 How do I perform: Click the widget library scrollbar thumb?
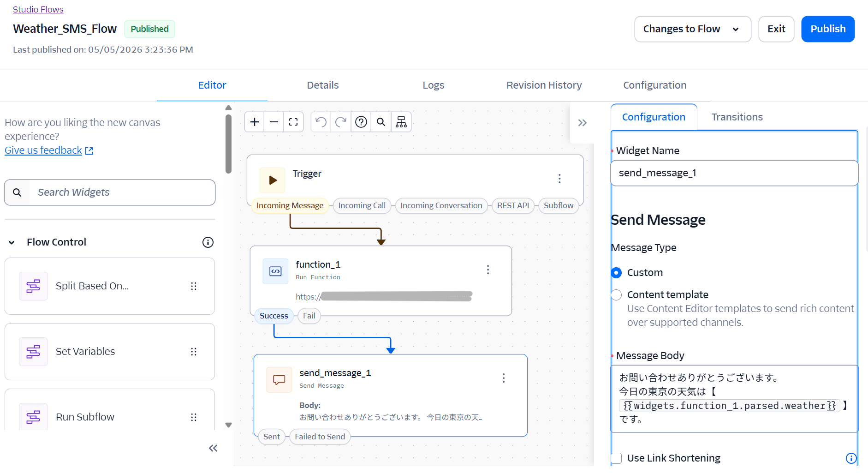[x=228, y=144]
